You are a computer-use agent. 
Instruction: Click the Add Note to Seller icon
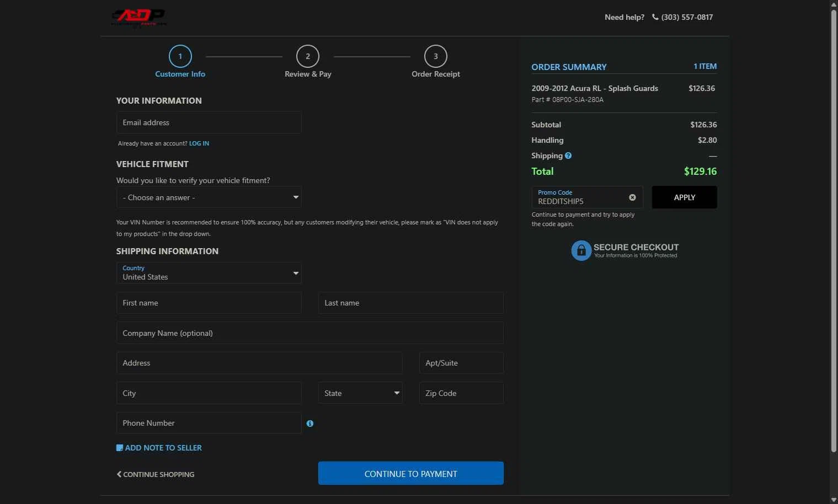(120, 448)
